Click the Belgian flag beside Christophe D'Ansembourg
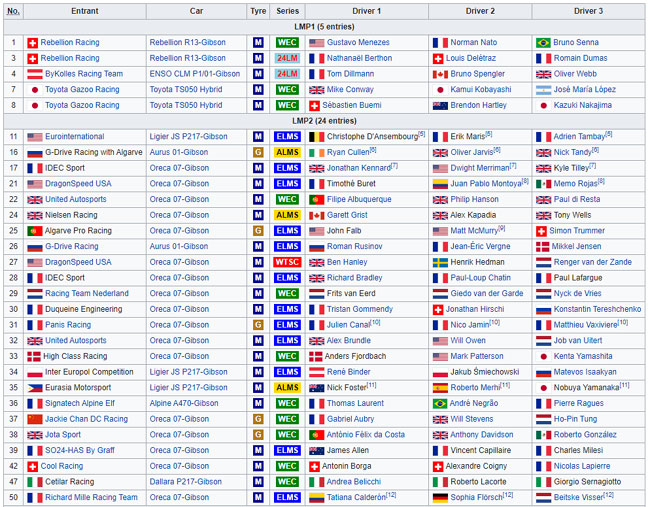Viewport: 650px width, 507px height. (316, 137)
